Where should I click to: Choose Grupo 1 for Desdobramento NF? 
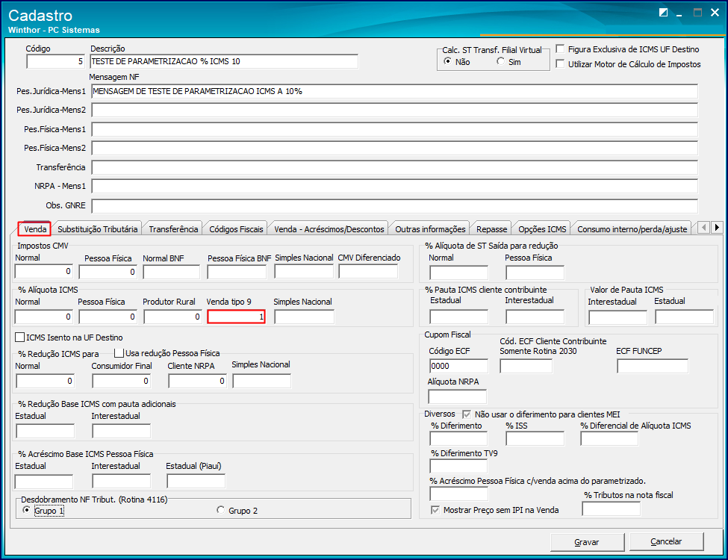tap(26, 510)
